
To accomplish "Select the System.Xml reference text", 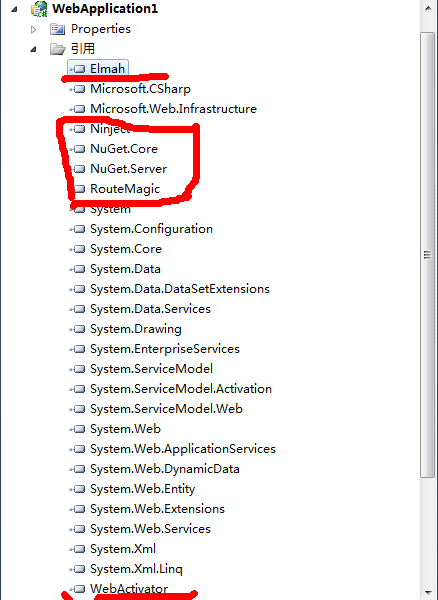I will point(123,549).
